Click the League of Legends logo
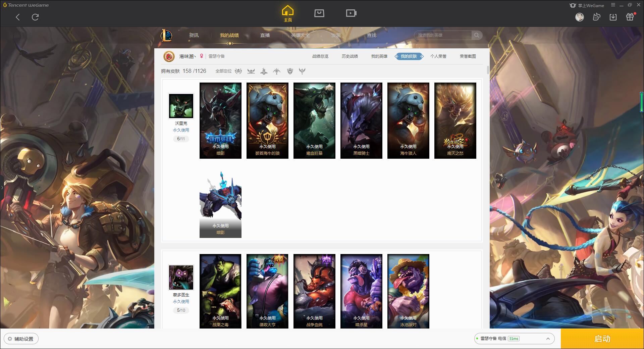 [x=166, y=35]
